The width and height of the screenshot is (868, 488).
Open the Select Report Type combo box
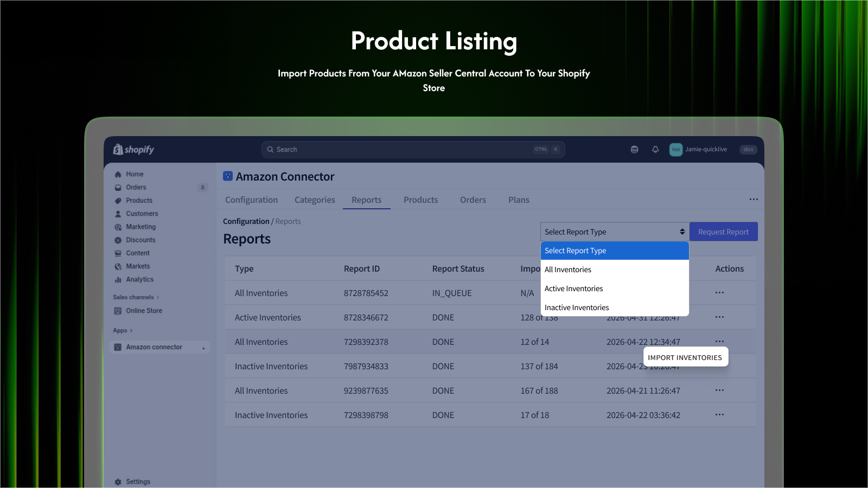click(x=615, y=232)
